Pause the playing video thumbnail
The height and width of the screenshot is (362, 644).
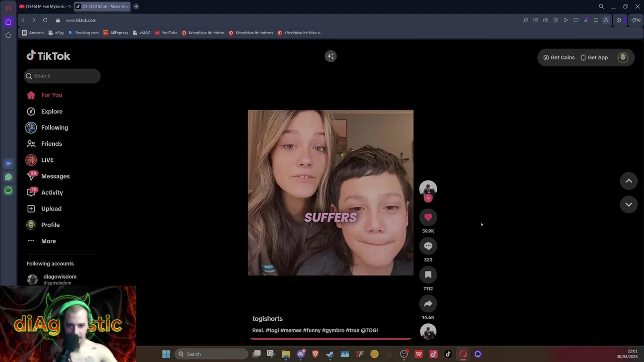[331, 193]
